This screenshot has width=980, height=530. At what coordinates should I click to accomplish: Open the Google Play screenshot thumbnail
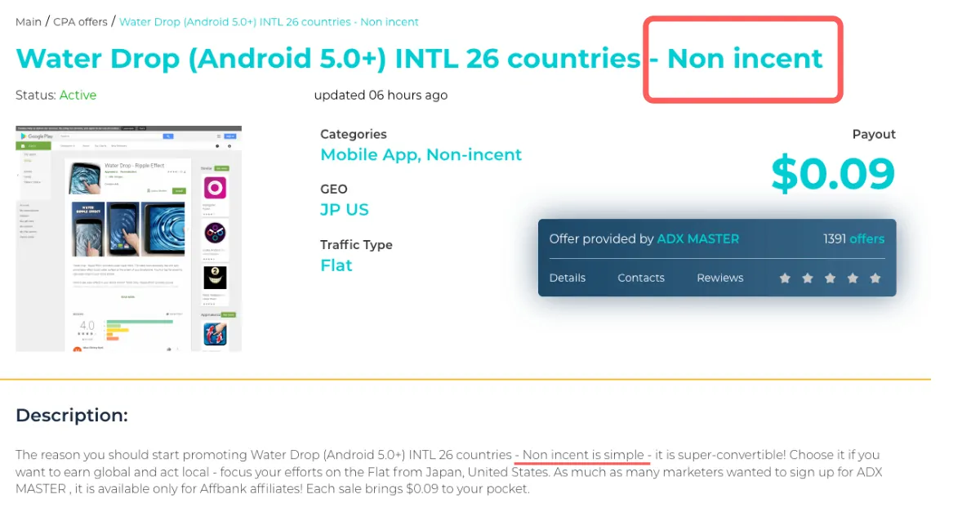point(128,238)
